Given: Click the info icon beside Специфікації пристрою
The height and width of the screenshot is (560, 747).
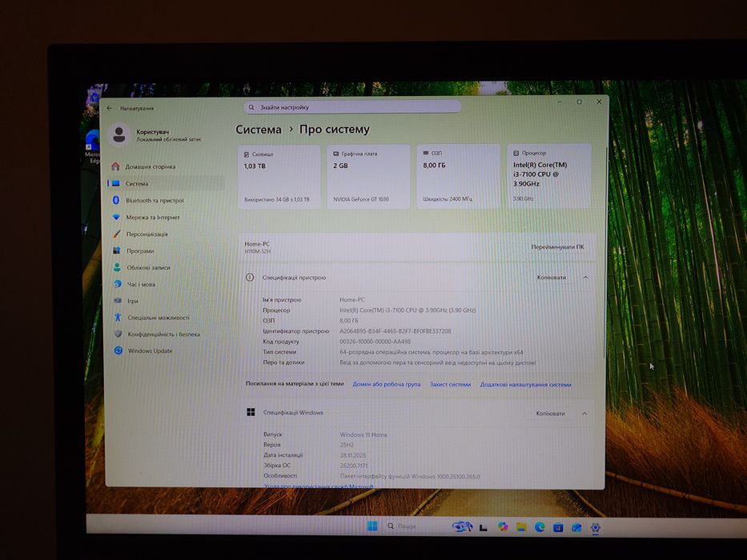Looking at the screenshot, I should coord(250,277).
